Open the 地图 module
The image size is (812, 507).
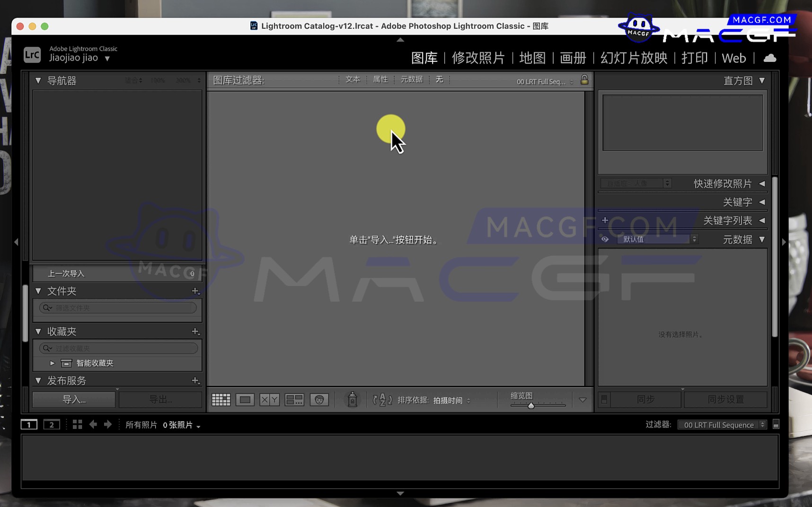pos(532,58)
